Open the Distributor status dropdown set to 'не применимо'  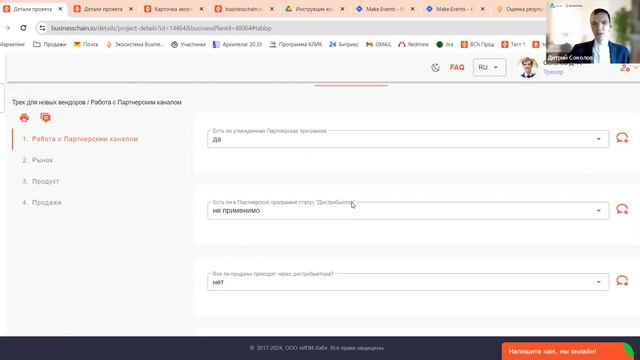coord(408,211)
